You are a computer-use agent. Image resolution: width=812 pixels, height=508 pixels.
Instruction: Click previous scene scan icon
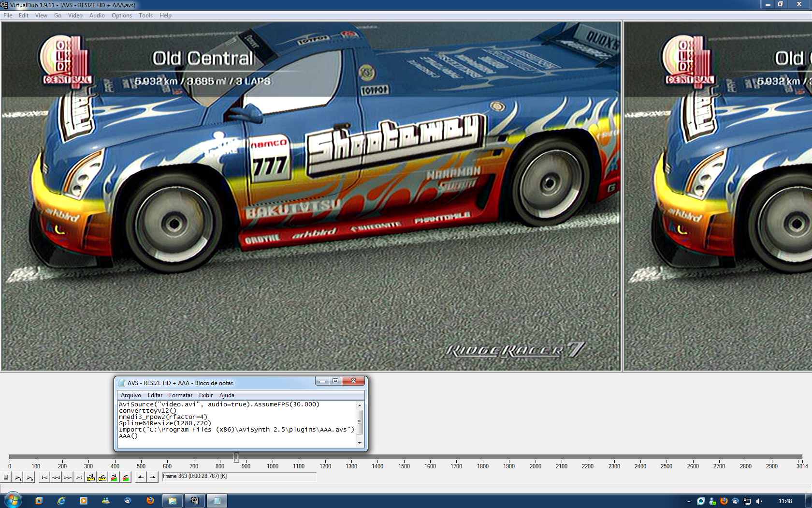(x=114, y=478)
